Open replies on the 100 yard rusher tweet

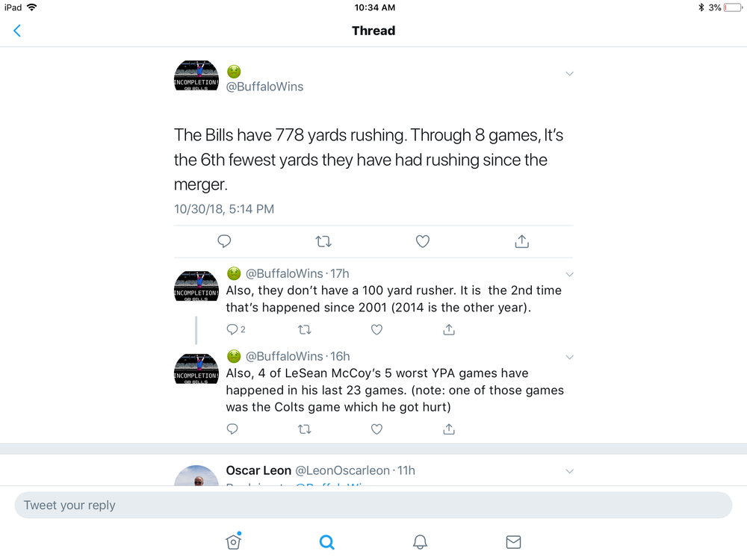pos(236,329)
